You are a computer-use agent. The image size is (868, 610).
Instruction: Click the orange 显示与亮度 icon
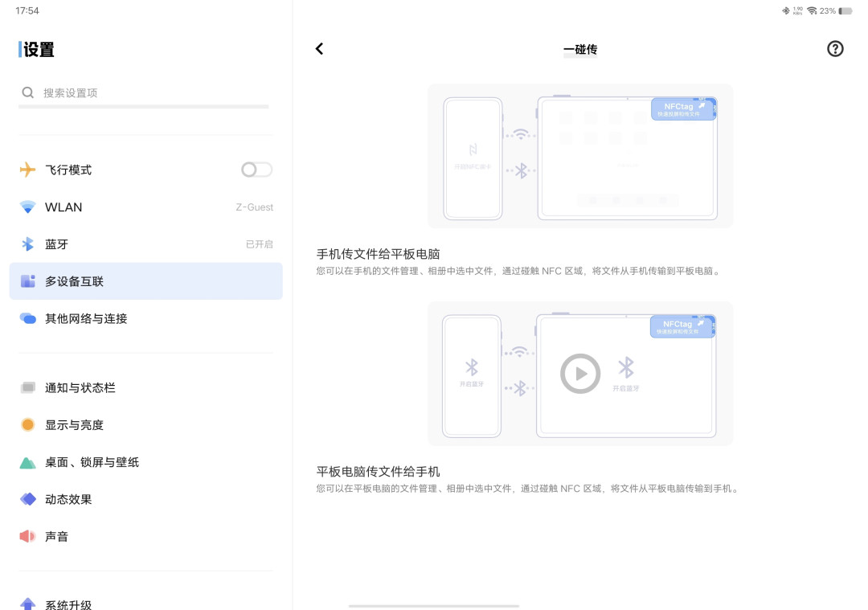click(27, 424)
